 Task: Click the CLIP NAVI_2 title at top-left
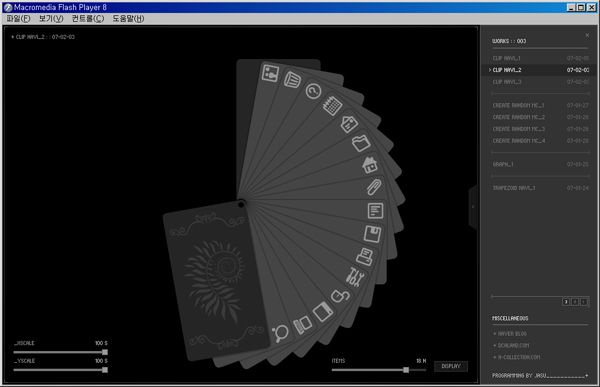point(43,37)
